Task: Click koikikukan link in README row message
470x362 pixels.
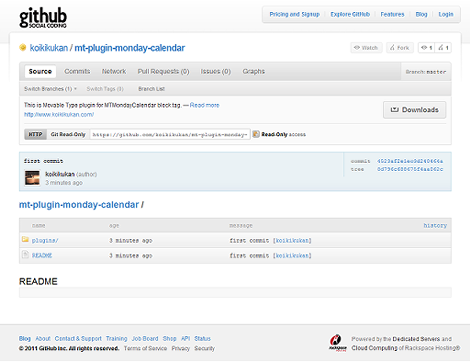Action: [292, 256]
